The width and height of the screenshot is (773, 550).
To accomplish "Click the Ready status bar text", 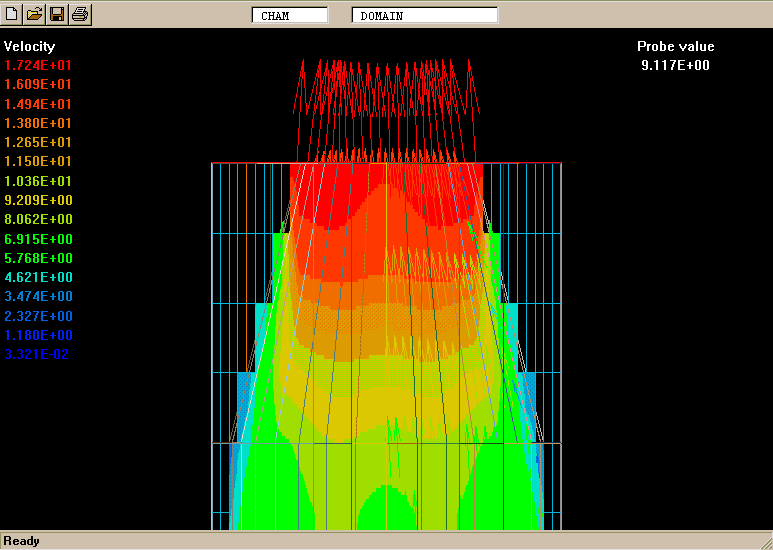I will click(22, 541).
